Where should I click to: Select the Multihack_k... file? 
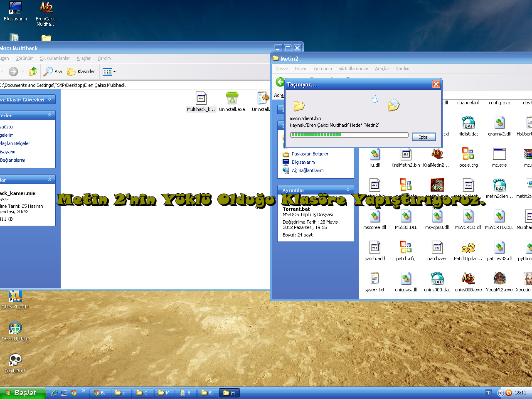tap(201, 102)
